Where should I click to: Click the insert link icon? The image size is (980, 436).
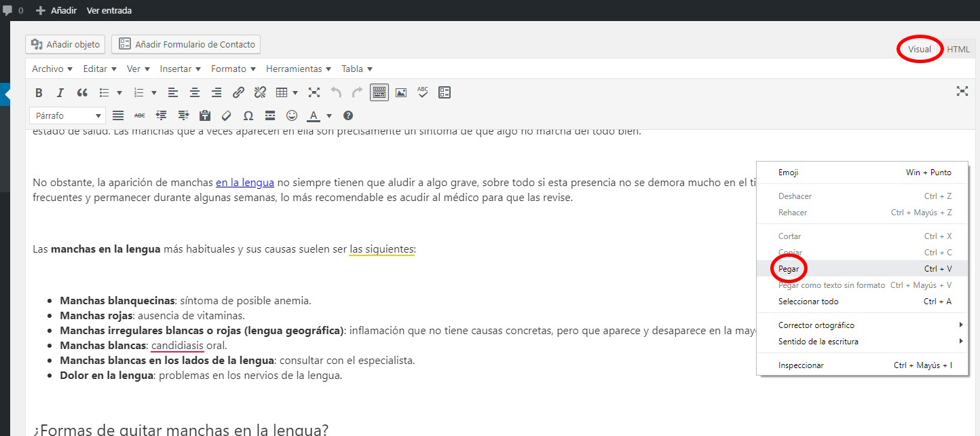(x=238, y=92)
